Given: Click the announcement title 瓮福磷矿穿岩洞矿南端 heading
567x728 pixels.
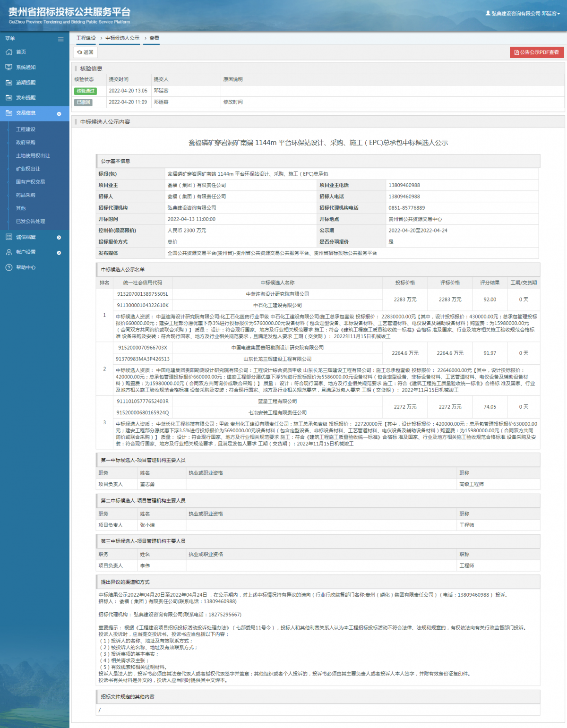Looking at the screenshot, I should (x=318, y=143).
